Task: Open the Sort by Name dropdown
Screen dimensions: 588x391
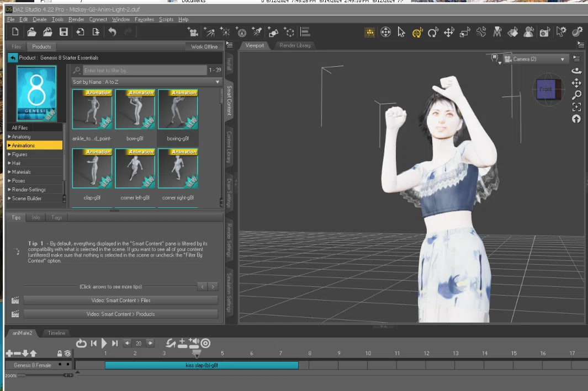Action: pyautogui.click(x=146, y=82)
